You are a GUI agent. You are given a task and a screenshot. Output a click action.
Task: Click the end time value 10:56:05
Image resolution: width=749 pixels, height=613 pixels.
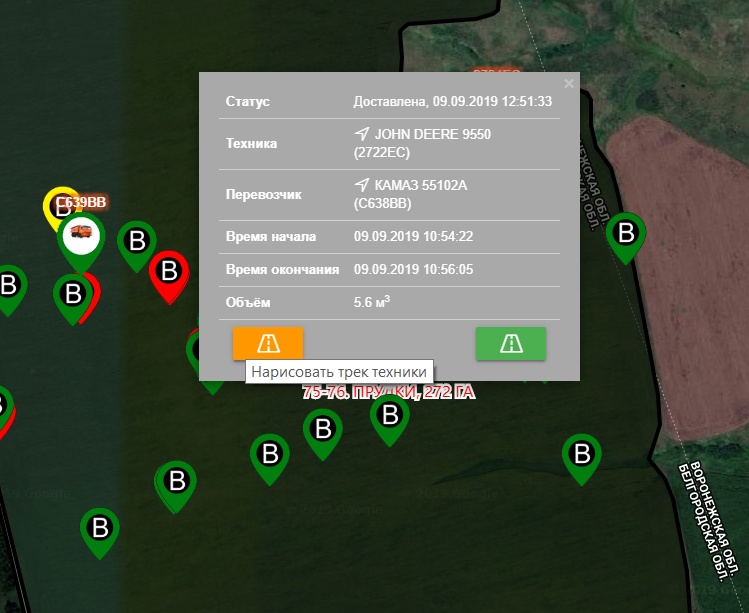tap(413, 269)
